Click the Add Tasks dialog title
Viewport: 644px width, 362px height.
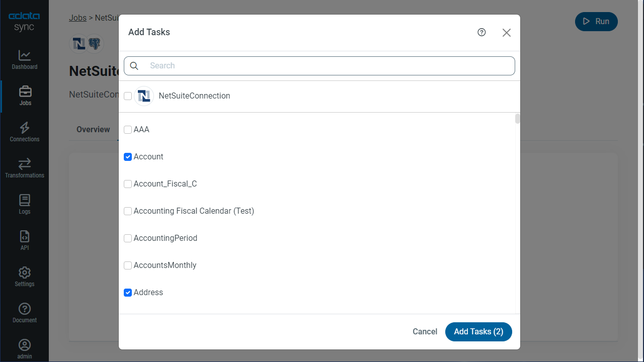[x=149, y=32]
